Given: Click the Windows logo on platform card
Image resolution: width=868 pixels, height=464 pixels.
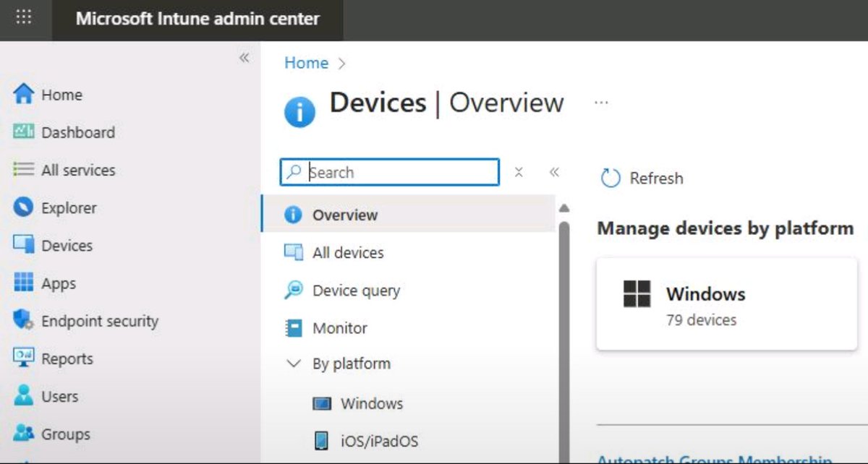Looking at the screenshot, I should (637, 294).
